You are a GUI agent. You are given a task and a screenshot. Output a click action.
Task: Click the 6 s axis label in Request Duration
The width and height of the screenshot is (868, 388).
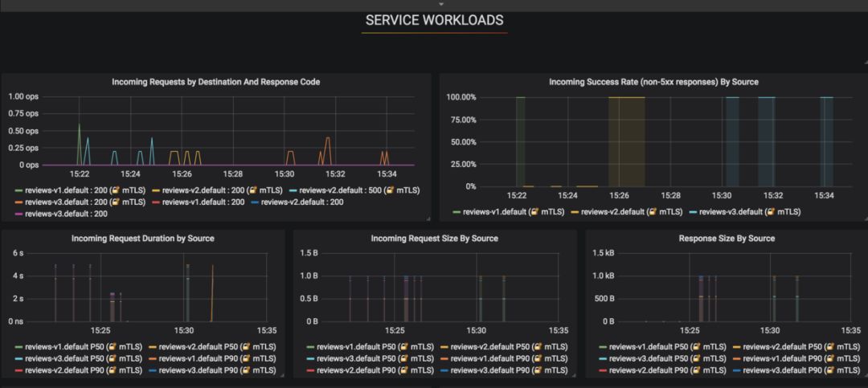click(x=18, y=253)
